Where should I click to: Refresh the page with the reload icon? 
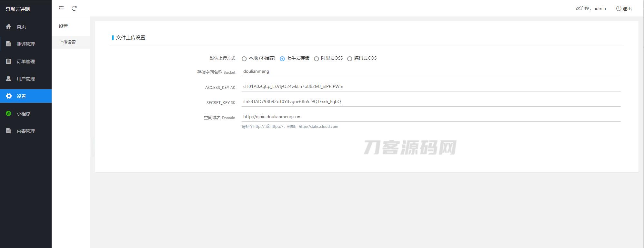coord(74,8)
